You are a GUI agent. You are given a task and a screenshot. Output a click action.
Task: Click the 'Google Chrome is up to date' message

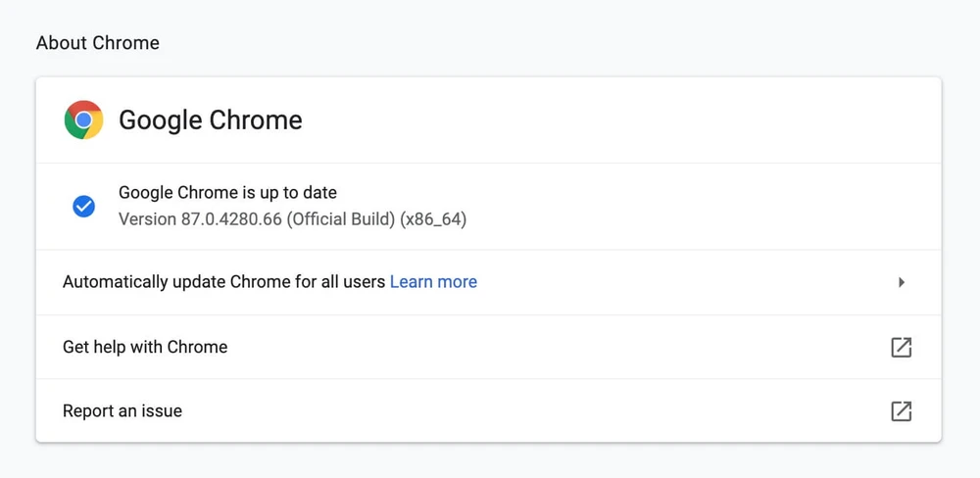[227, 193]
